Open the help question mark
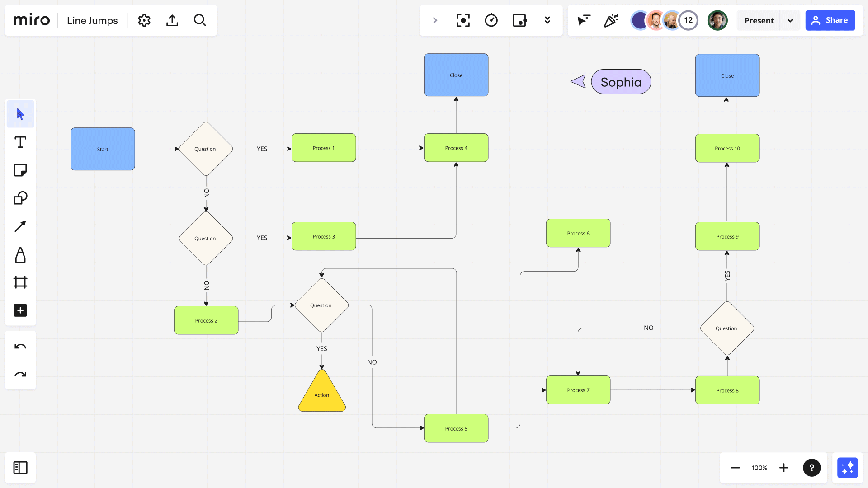Viewport: 868px width, 488px height. [811, 468]
